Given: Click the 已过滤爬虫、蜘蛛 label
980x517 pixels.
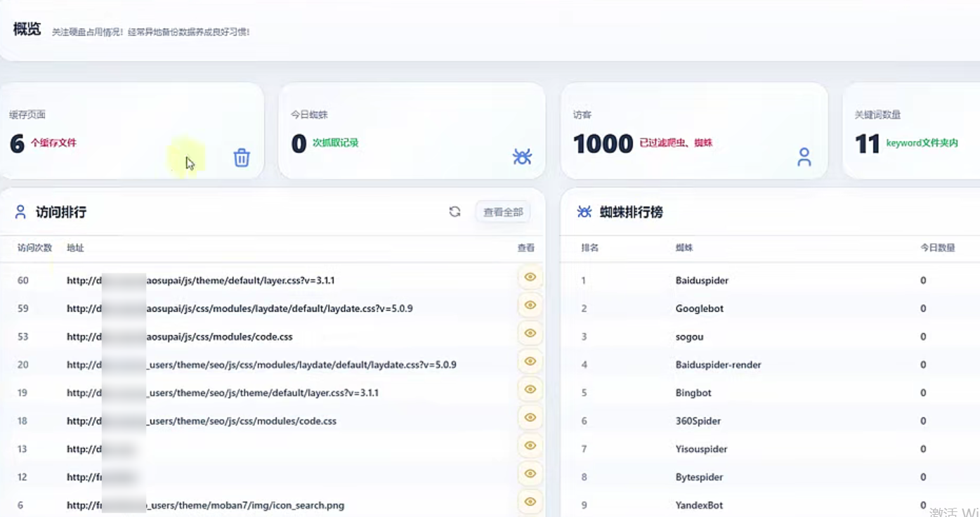Looking at the screenshot, I should click(676, 143).
